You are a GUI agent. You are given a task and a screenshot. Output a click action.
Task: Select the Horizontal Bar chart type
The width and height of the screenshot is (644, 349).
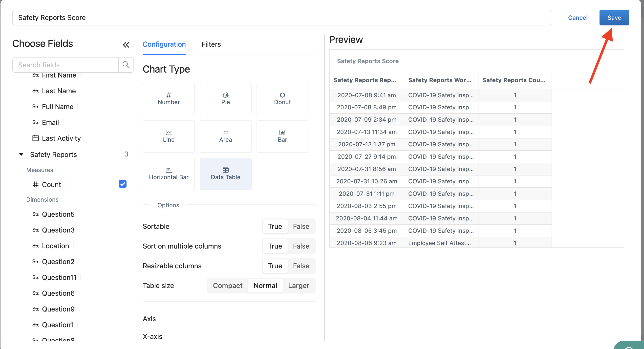[x=169, y=174]
